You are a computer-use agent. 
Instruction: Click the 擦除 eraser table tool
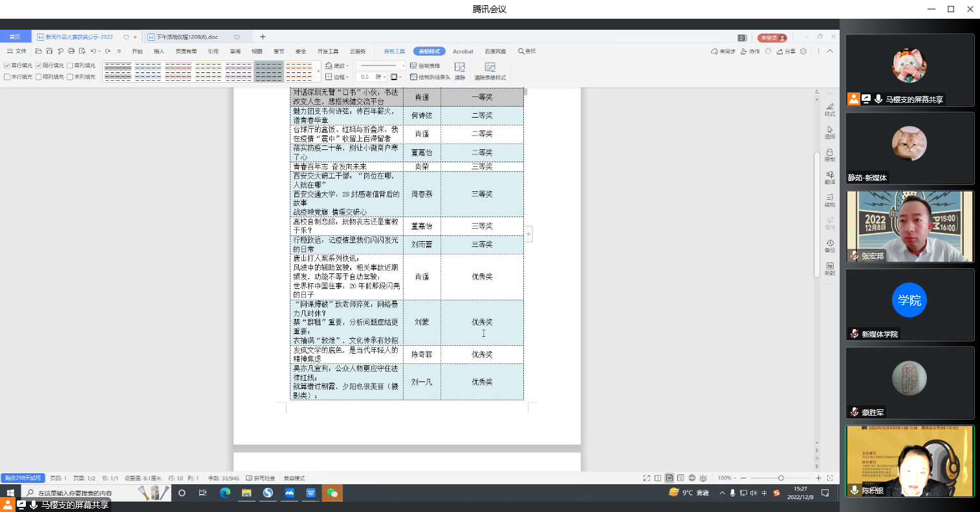pyautogui.click(x=459, y=70)
